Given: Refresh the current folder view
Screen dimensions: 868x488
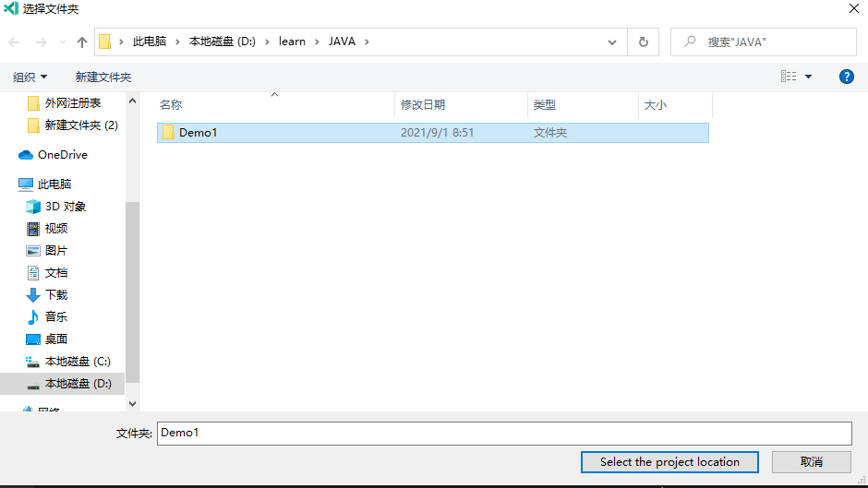Looking at the screenshot, I should coord(643,42).
